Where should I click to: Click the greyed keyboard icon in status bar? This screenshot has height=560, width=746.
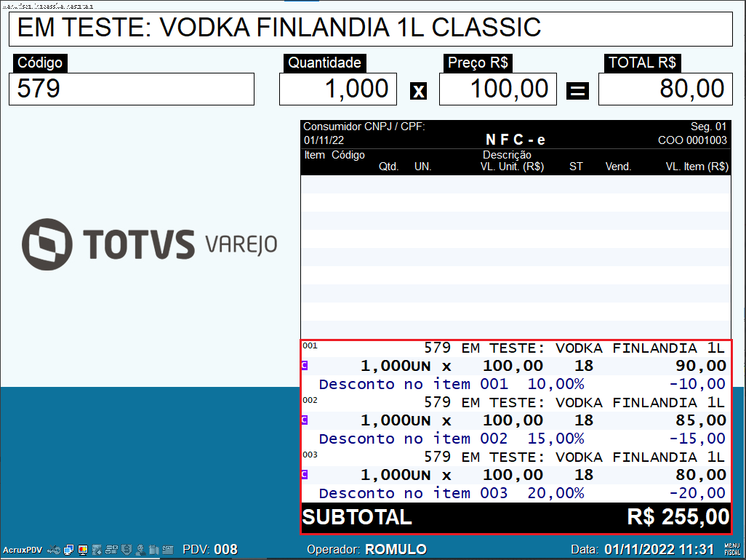tap(168, 550)
